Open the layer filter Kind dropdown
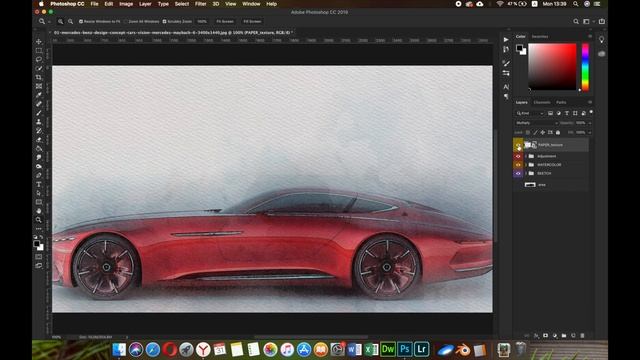 pos(529,113)
